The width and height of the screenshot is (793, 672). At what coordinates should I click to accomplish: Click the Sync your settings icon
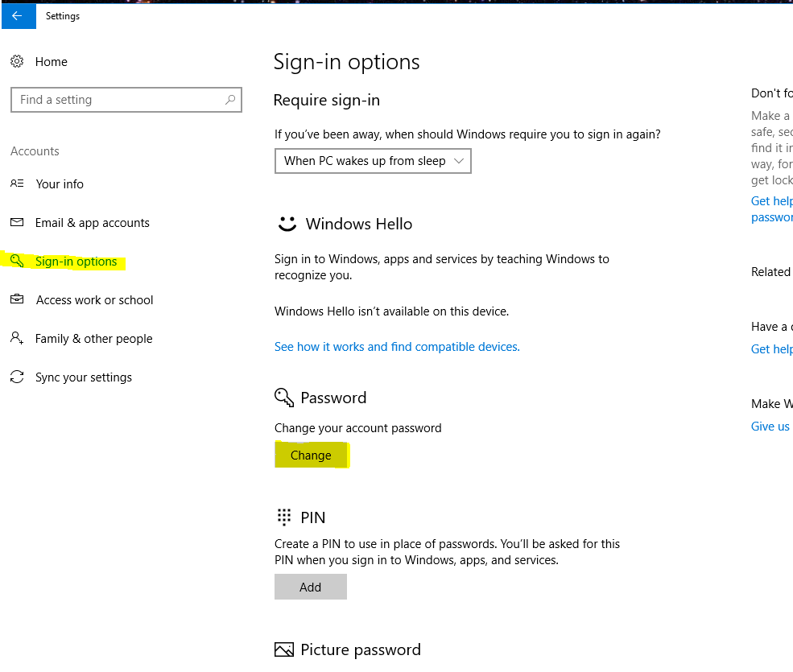(x=17, y=377)
